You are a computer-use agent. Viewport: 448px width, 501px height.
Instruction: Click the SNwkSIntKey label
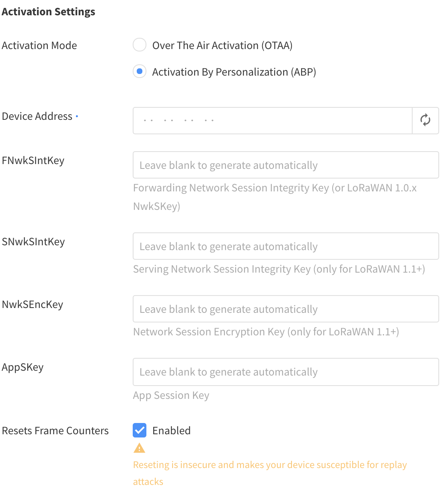click(x=33, y=242)
